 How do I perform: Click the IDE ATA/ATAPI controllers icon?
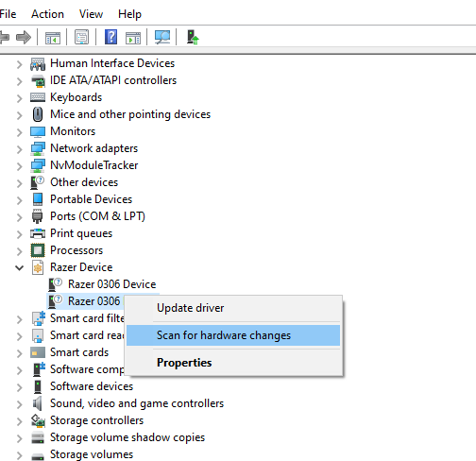tap(38, 81)
